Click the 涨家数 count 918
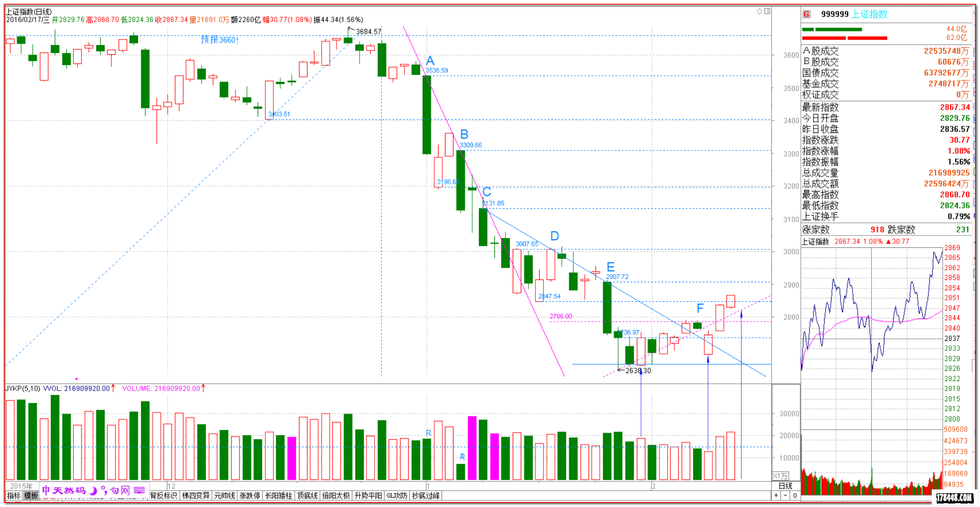 click(x=877, y=230)
